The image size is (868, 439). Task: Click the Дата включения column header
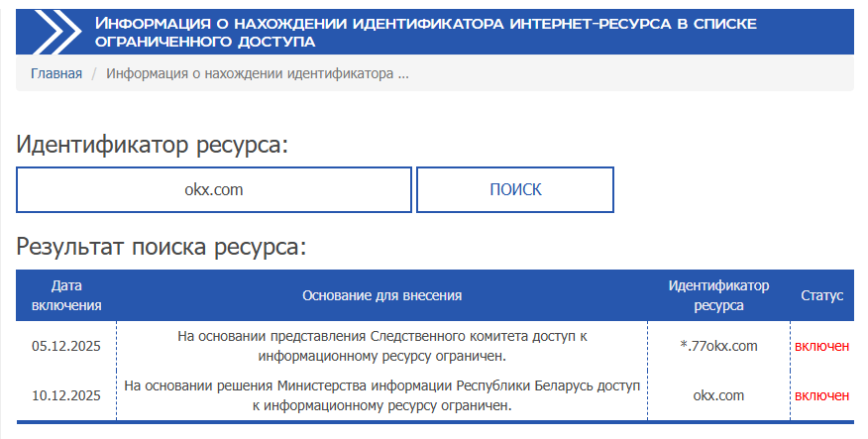66,295
